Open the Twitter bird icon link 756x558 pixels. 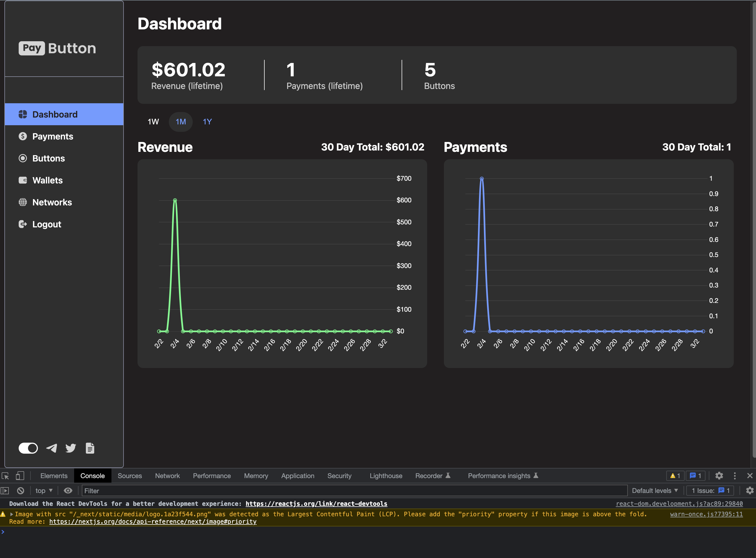coord(71,448)
